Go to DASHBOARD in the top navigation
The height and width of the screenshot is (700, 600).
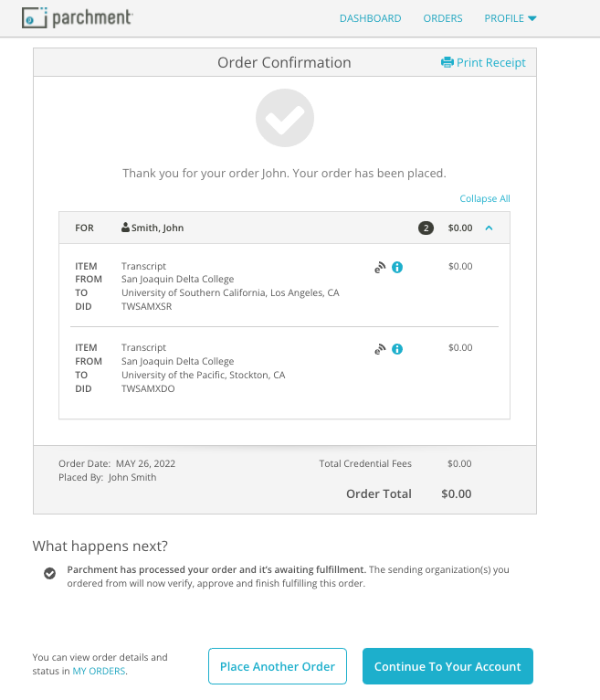click(370, 18)
